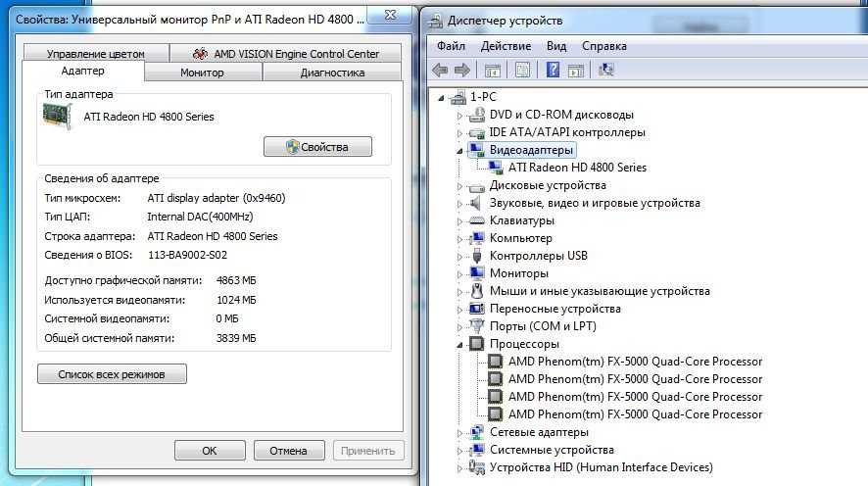
Task: Click Список всех режимов button
Action: (x=112, y=374)
